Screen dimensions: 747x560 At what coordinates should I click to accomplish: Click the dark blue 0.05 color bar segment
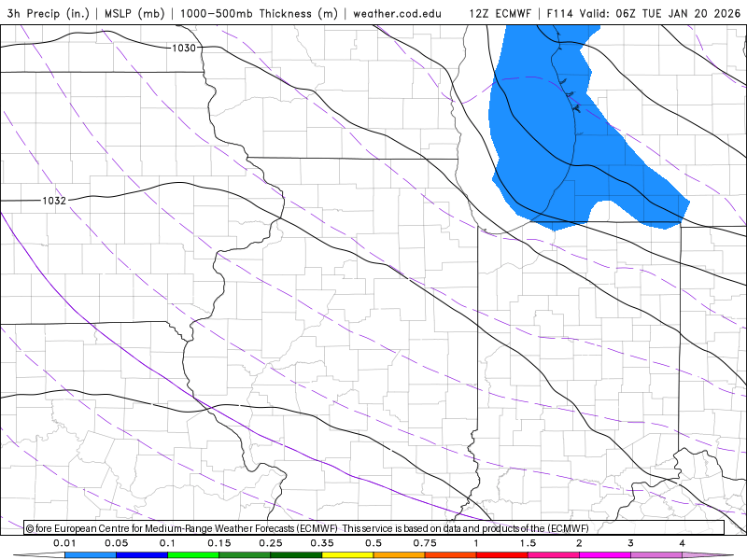[142, 555]
